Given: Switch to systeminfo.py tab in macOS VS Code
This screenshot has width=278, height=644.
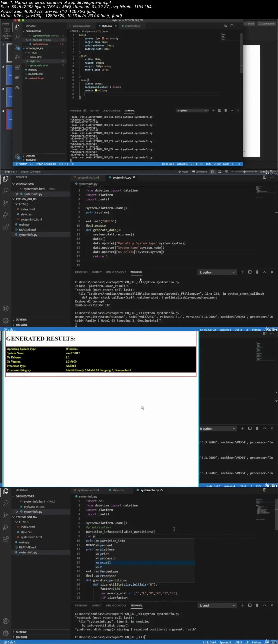Looking at the screenshot, I should [132, 26].
